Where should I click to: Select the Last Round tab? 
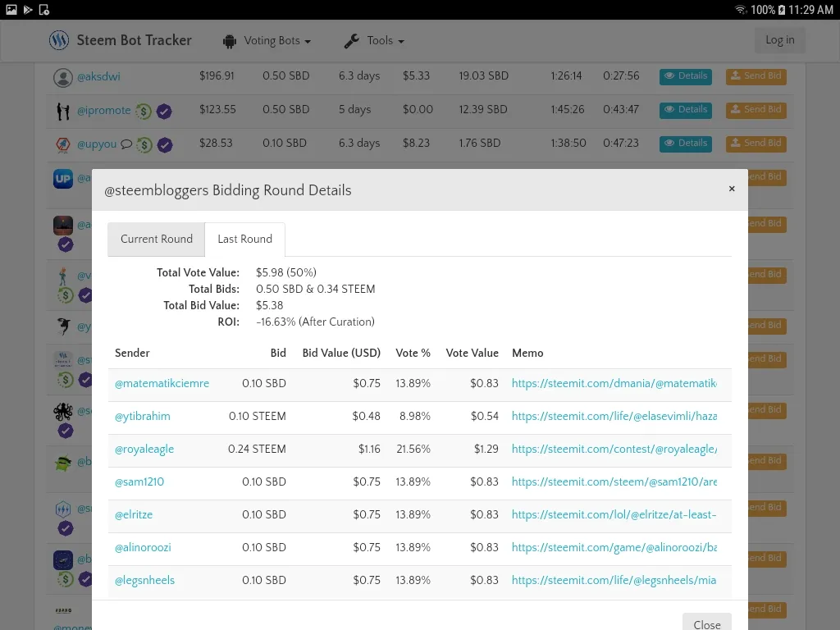244,239
